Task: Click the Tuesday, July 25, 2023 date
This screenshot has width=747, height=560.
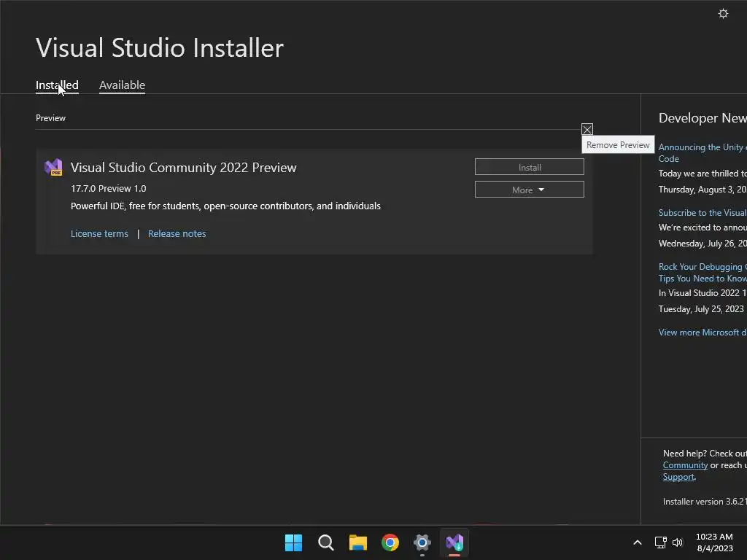Action: click(701, 309)
